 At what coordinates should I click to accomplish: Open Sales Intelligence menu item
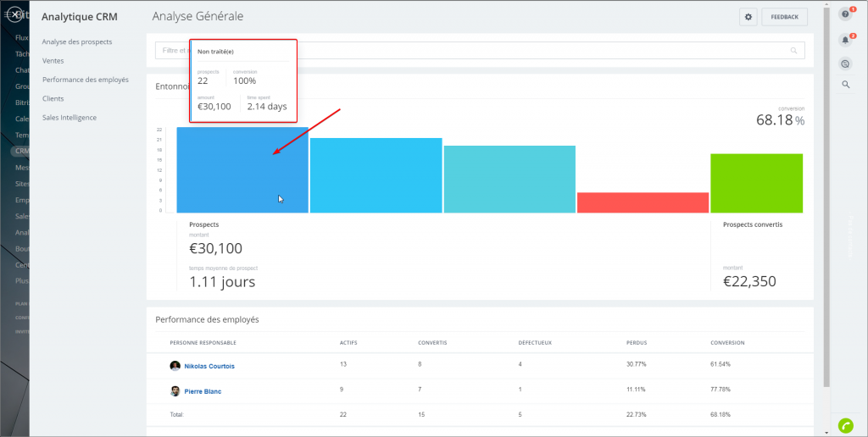pyautogui.click(x=70, y=118)
